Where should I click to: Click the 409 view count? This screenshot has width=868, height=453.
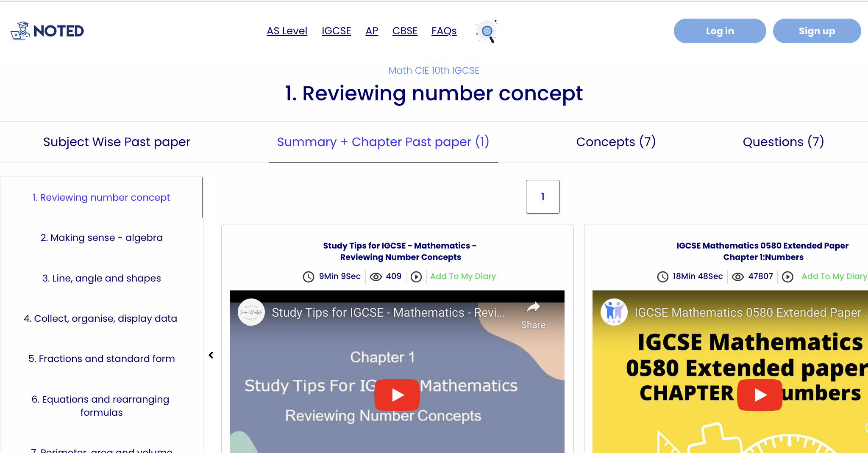(394, 276)
